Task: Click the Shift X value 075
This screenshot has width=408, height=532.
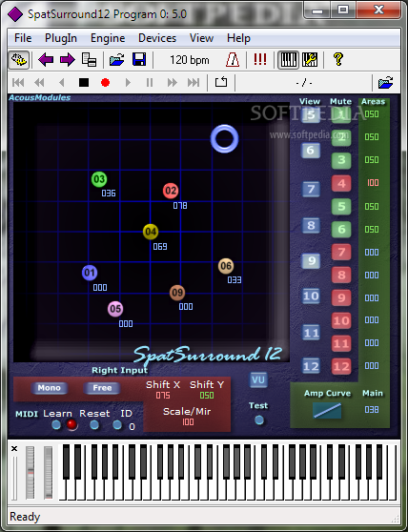Action: [163, 396]
